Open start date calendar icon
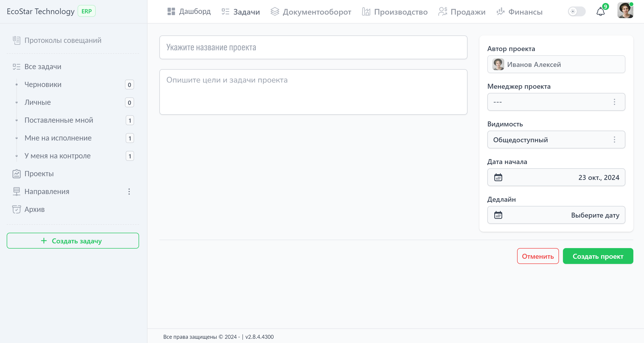This screenshot has width=644, height=343. [x=498, y=177]
